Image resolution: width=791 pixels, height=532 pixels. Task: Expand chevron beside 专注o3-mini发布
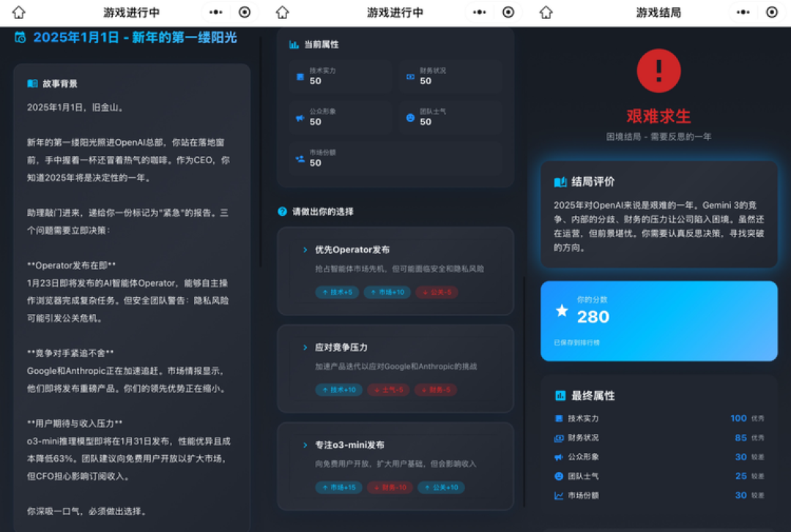(x=305, y=445)
